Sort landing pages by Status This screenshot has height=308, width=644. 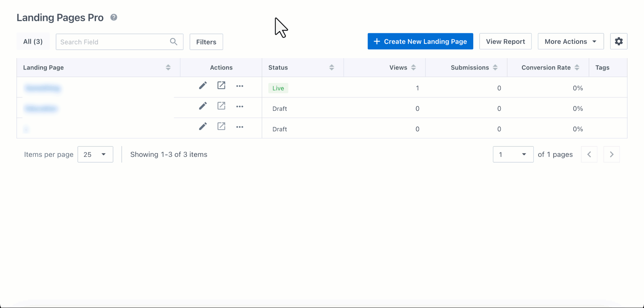(332, 67)
